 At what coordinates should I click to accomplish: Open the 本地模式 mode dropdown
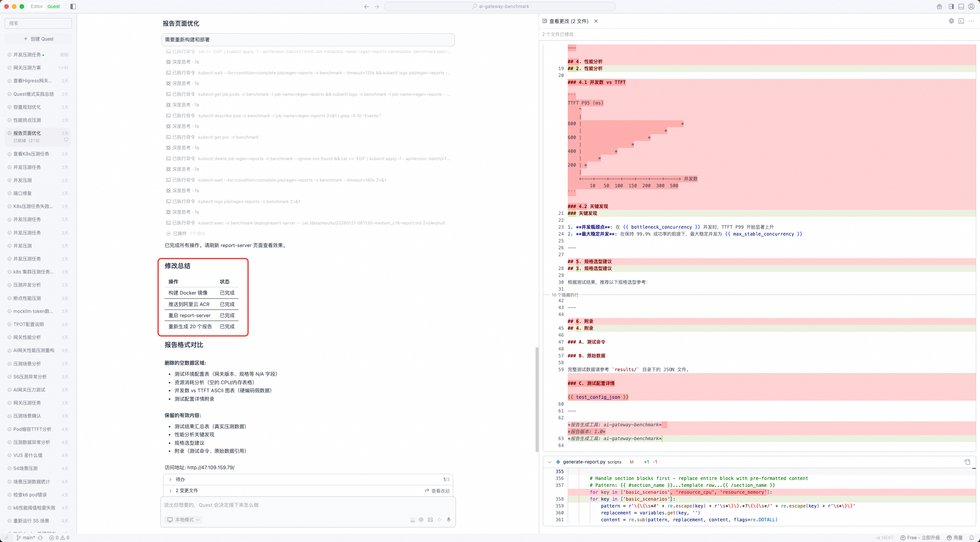coord(183,520)
